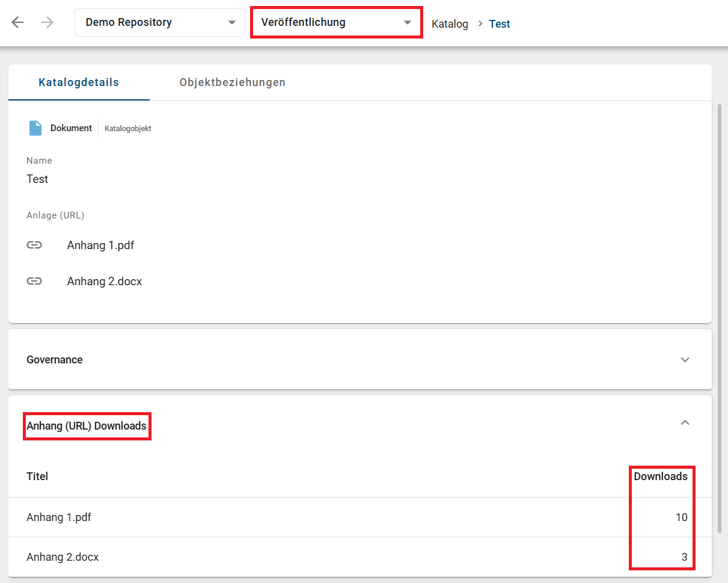Screen dimensions: 728x583
Task: Switch to the Objektbeziehungen tab
Action: [232, 82]
